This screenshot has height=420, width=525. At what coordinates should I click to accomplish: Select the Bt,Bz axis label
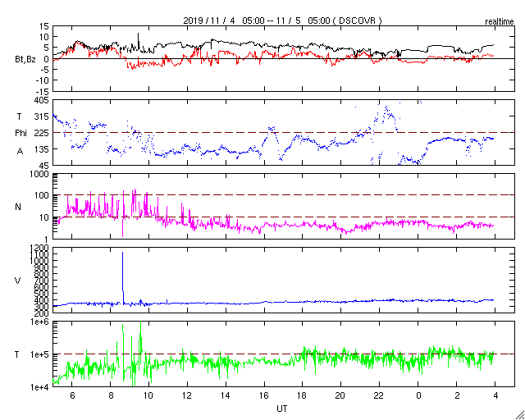point(27,59)
